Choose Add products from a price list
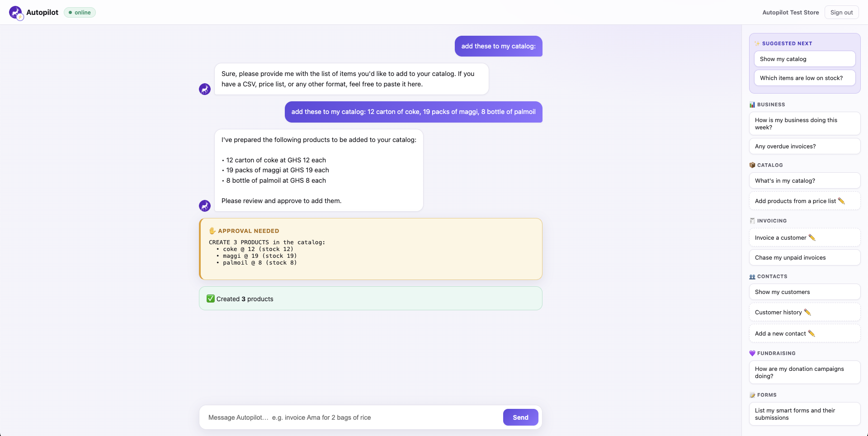The image size is (868, 436). pyautogui.click(x=805, y=201)
